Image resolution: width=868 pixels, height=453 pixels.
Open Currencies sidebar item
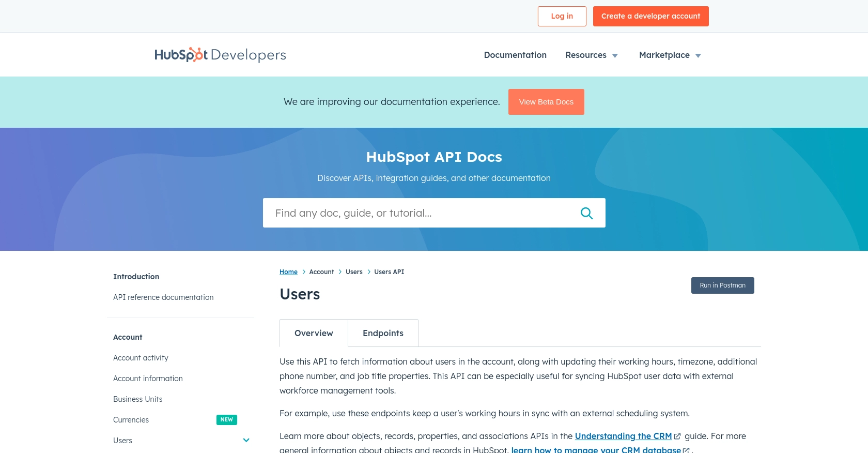131,420
